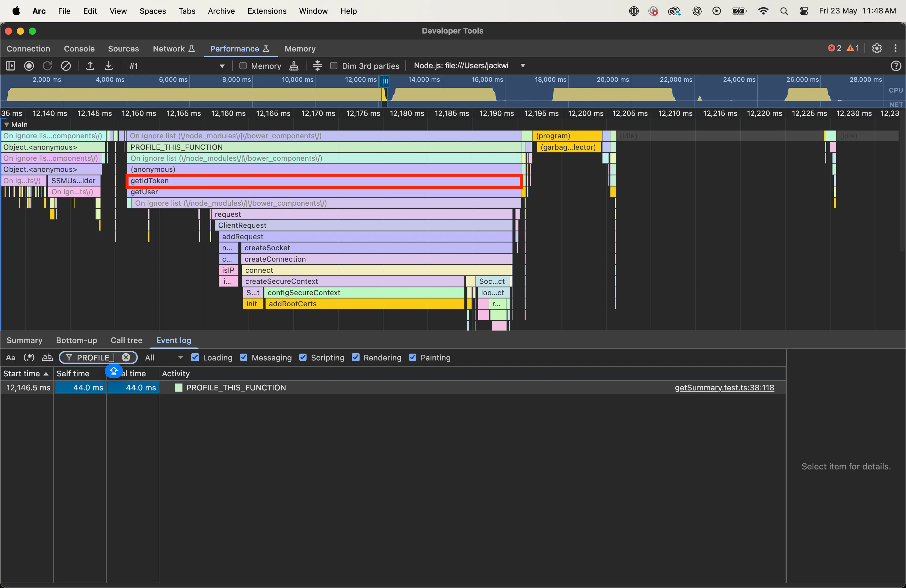Click the red errors count badge
The width and height of the screenshot is (906, 588).
[834, 48]
